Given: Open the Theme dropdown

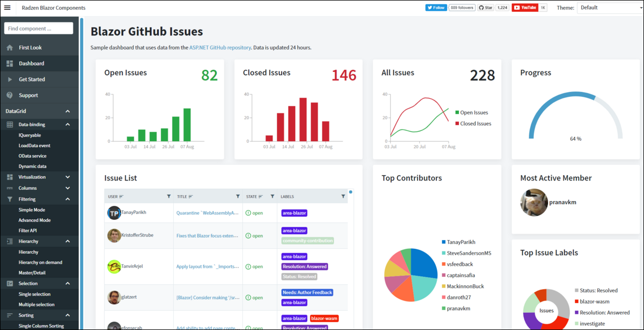Looking at the screenshot, I should click(610, 8).
